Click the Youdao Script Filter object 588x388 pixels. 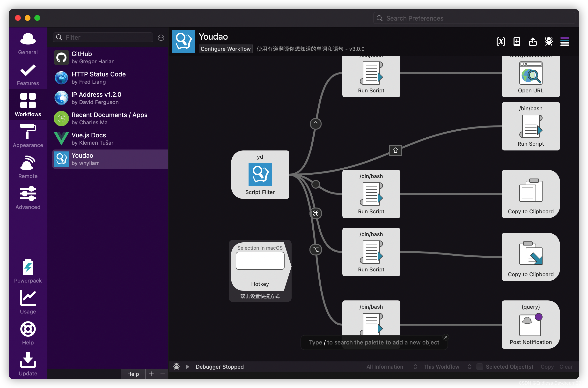[x=260, y=175]
